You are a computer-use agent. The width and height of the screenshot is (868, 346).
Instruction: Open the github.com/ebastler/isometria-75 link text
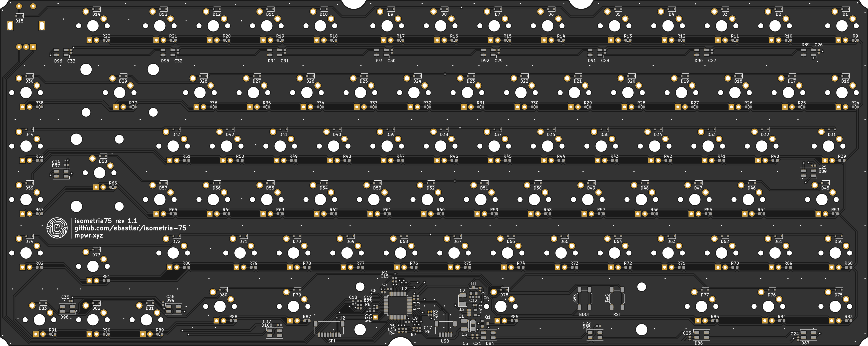tap(130, 228)
